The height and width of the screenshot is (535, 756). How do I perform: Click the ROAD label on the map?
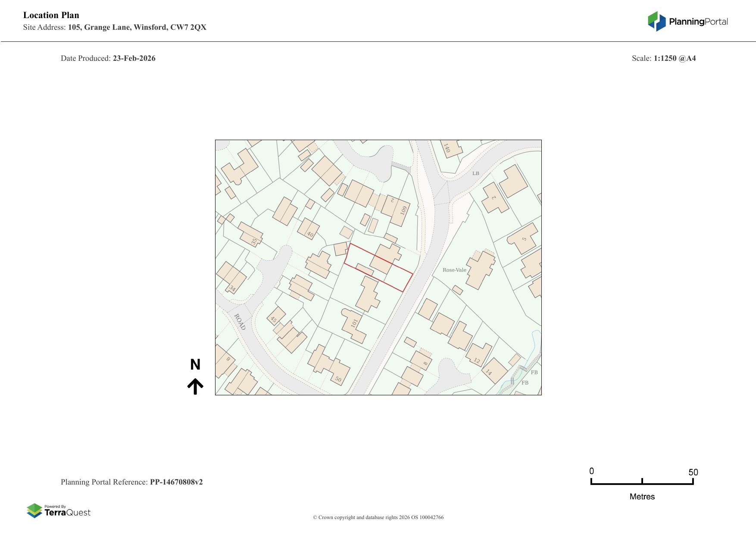click(240, 322)
